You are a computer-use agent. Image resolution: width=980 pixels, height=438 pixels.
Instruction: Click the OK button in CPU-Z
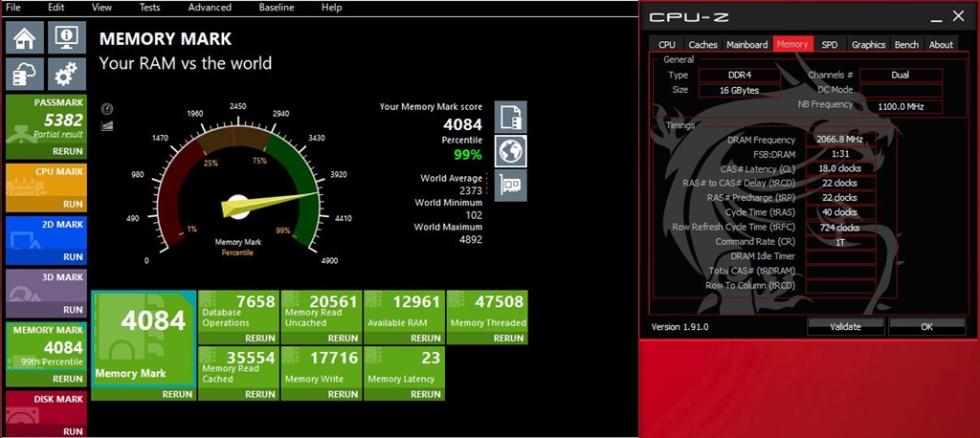point(926,326)
